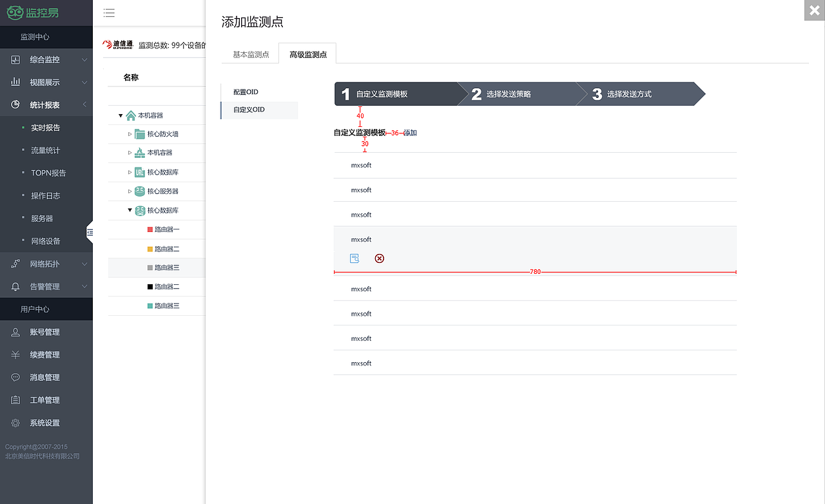Viewport: 825px width, 504px height.
Task: Click the 系统设置 gear icon
Action: 15,423
